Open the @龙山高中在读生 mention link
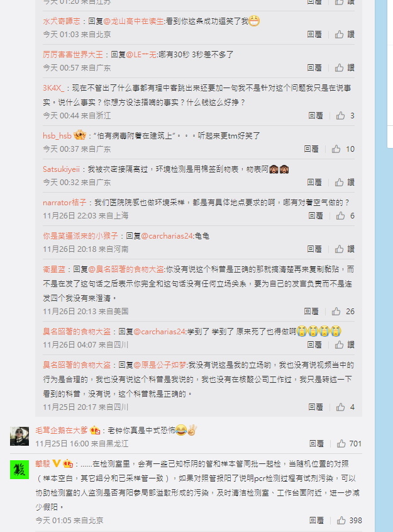This screenshot has width=393, height=532. point(133,21)
